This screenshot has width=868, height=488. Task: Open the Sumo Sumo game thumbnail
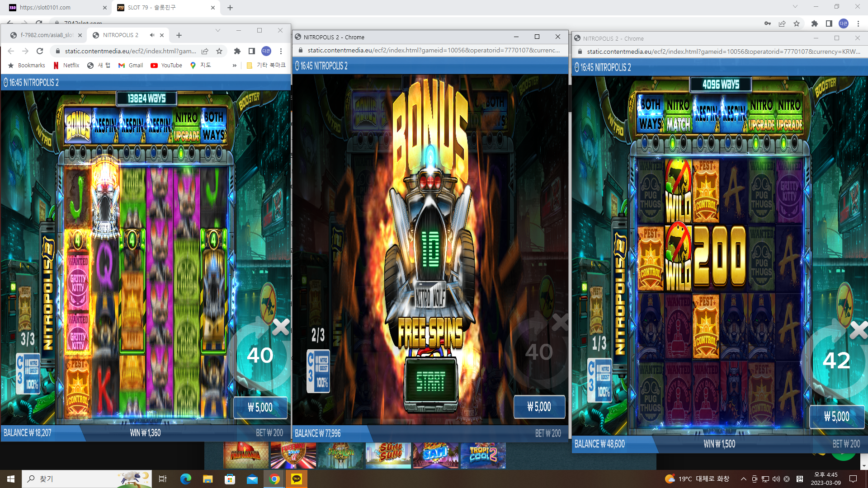(x=388, y=455)
